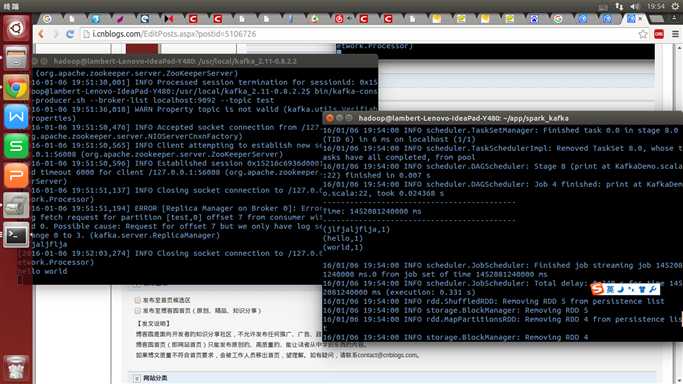683x384 pixels.
Task: Click the '(world,1)' output line
Action: (x=343, y=248)
